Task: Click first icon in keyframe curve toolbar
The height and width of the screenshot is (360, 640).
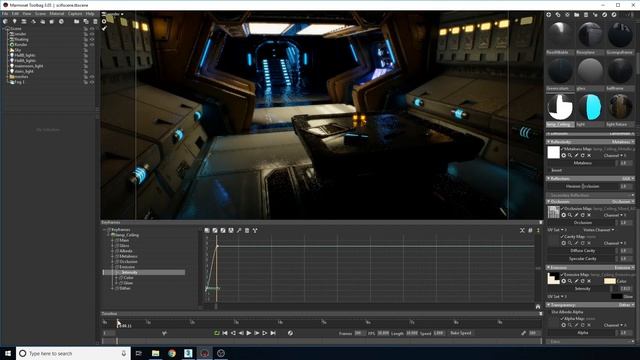Action: click(x=207, y=230)
